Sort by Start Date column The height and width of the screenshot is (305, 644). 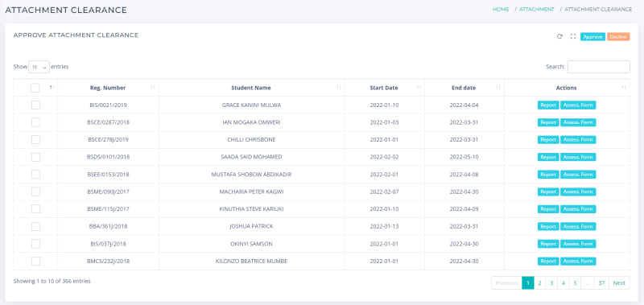[x=384, y=88]
